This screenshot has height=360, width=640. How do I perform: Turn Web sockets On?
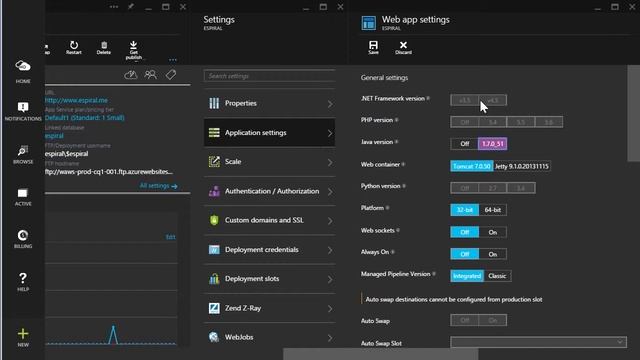click(x=493, y=232)
